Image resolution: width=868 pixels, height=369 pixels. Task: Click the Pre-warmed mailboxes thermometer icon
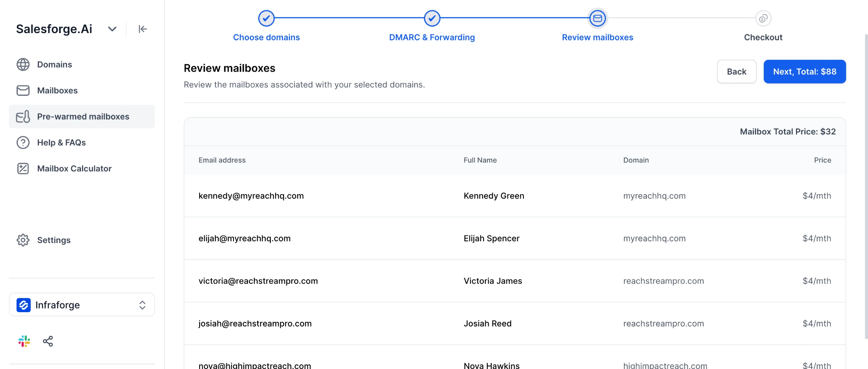[x=23, y=117]
